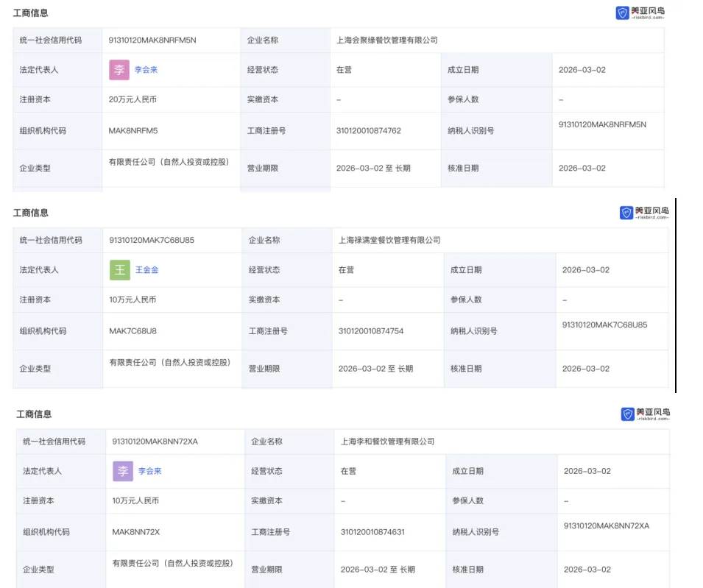Screen dimensions: 703x588
Task: Click credit code 91310120MAK8NRFM5N in 统一社会信用代码 row
Action: (152, 40)
